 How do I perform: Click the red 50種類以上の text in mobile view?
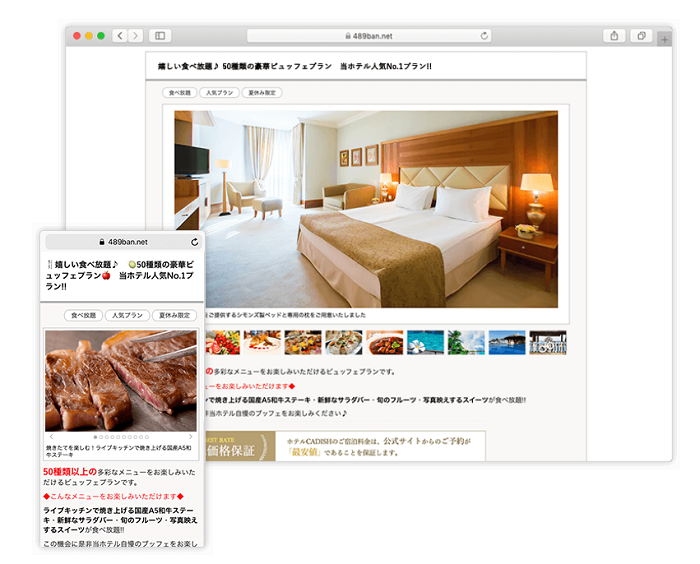coord(70,472)
